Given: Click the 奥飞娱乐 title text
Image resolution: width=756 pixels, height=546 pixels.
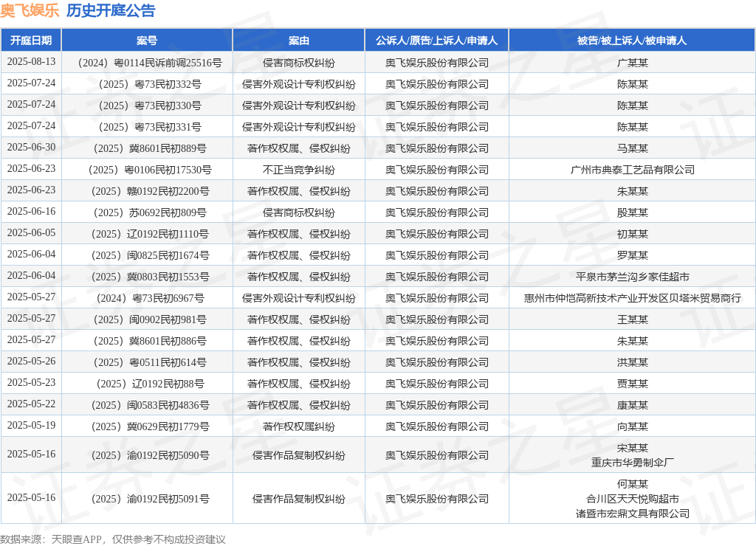Looking at the screenshot, I should coord(30,10).
